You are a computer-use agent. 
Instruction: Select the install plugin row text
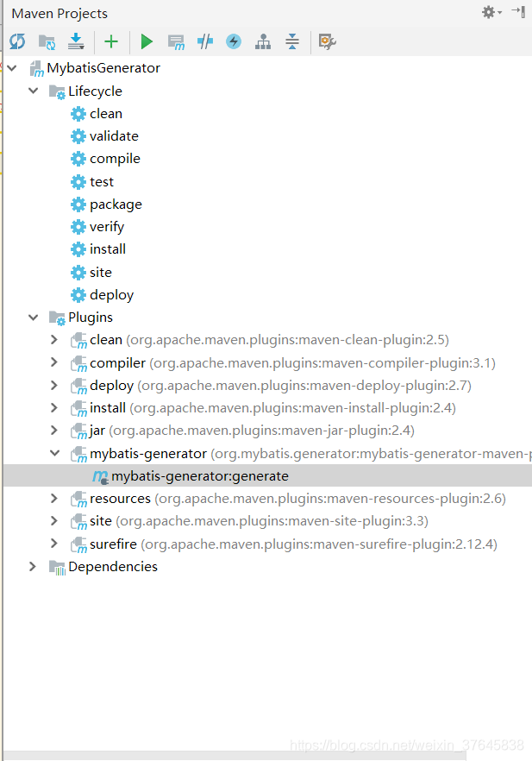coord(272,407)
